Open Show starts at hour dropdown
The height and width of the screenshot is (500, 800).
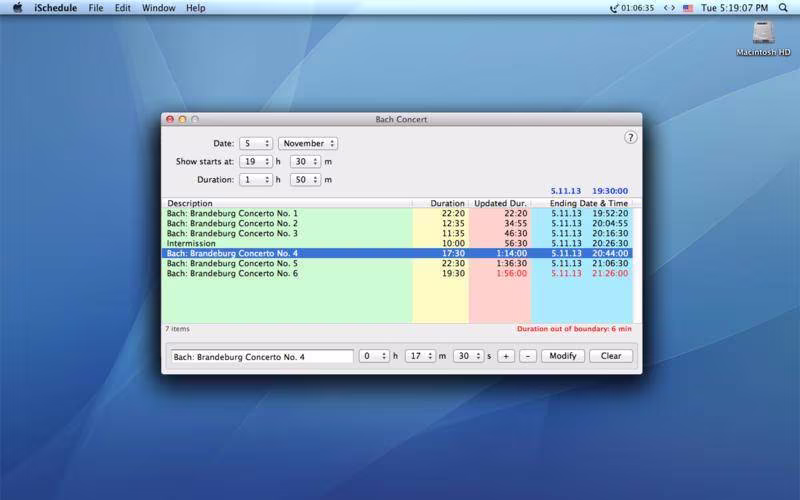(256, 162)
